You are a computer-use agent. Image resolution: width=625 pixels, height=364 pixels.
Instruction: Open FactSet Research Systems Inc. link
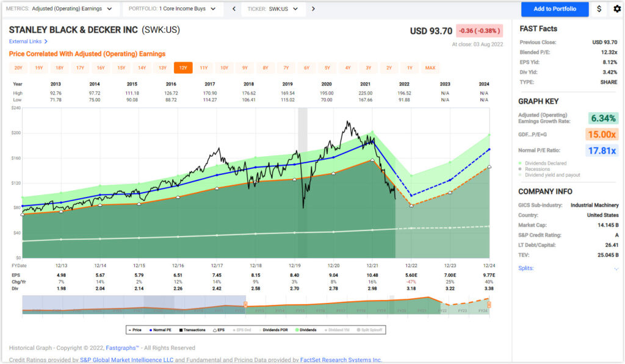click(x=341, y=360)
